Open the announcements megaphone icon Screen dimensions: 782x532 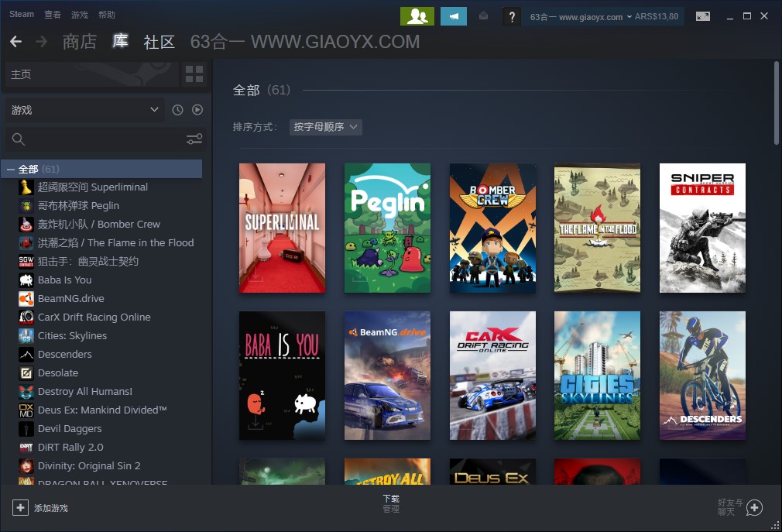pos(454,15)
